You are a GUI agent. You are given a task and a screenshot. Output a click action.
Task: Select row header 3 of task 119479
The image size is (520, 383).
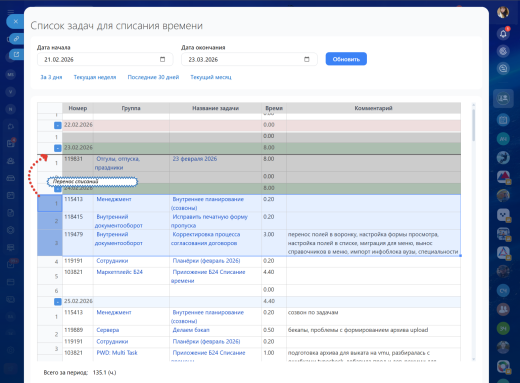[50, 243]
